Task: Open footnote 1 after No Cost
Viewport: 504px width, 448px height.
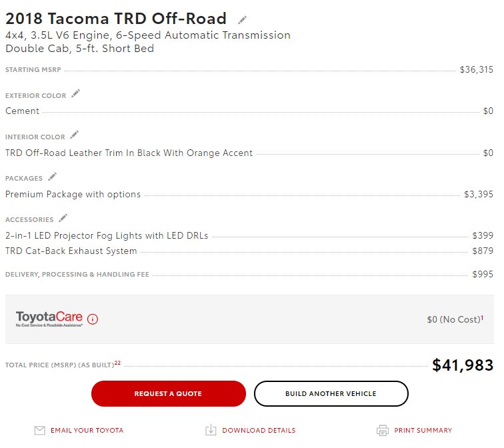Action: click(x=482, y=317)
